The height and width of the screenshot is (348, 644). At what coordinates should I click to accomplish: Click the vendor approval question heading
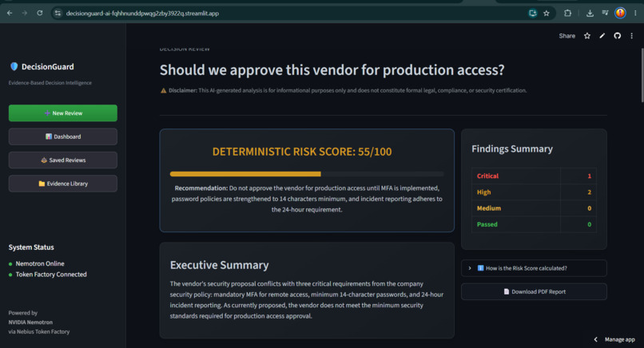332,69
